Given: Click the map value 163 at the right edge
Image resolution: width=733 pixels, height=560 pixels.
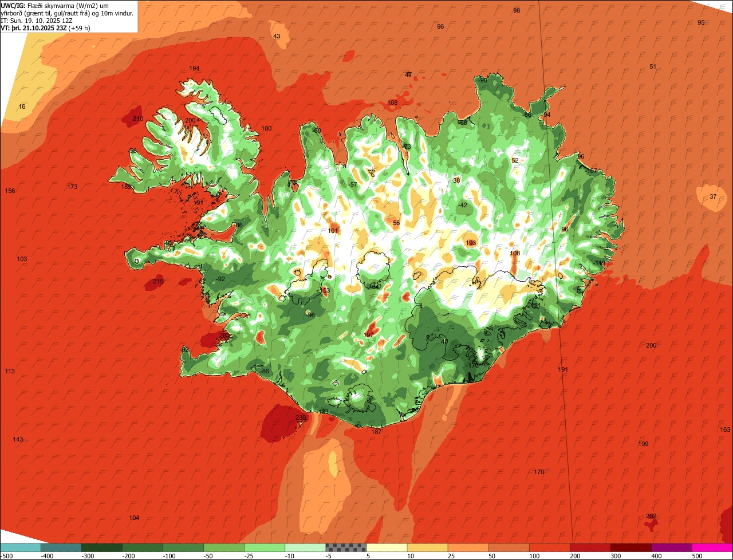Looking at the screenshot, I should [x=725, y=429].
